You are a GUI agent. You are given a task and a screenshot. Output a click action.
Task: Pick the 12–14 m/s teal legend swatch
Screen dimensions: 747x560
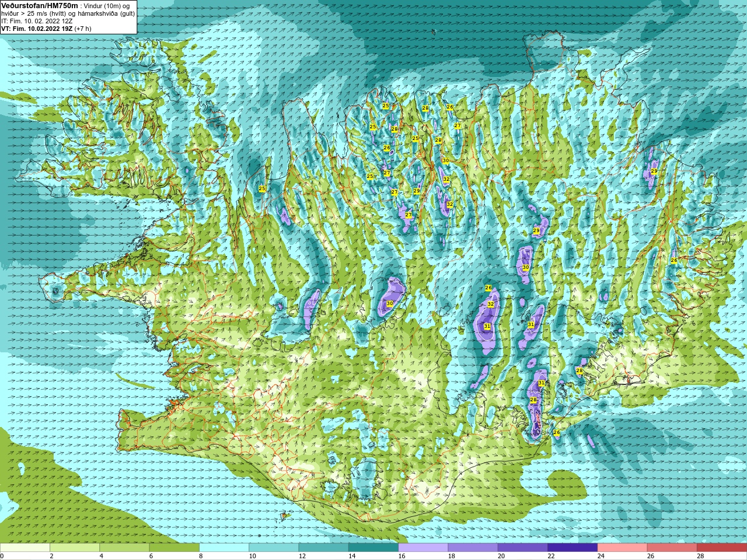pos(324,548)
